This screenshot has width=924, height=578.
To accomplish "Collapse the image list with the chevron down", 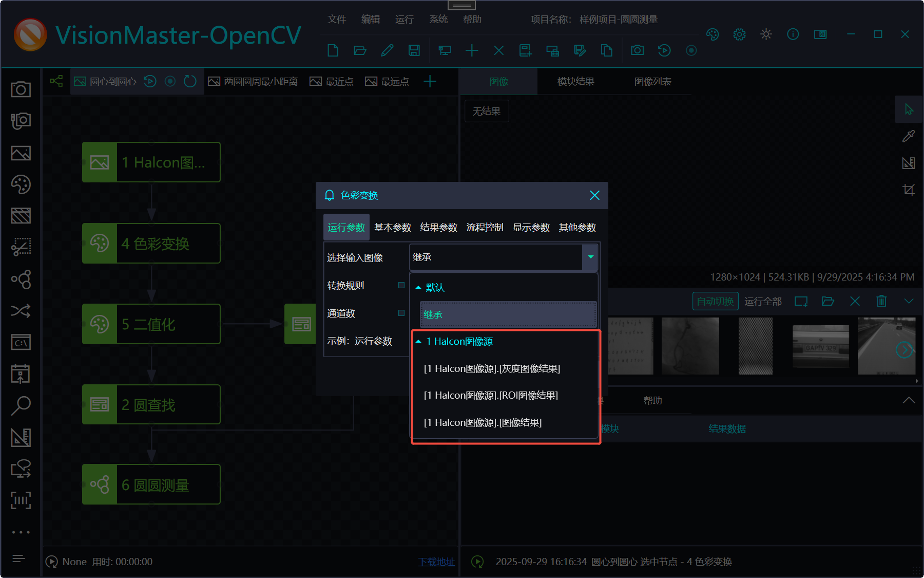I will [909, 301].
